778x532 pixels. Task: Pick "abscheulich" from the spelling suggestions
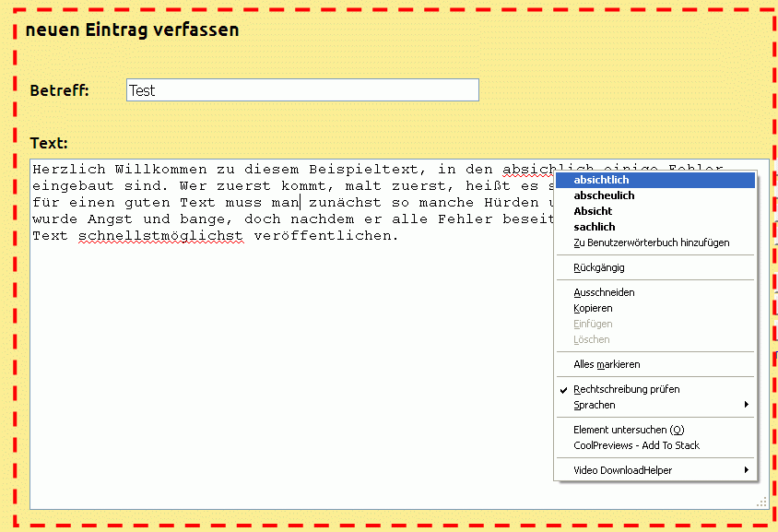[x=604, y=195]
